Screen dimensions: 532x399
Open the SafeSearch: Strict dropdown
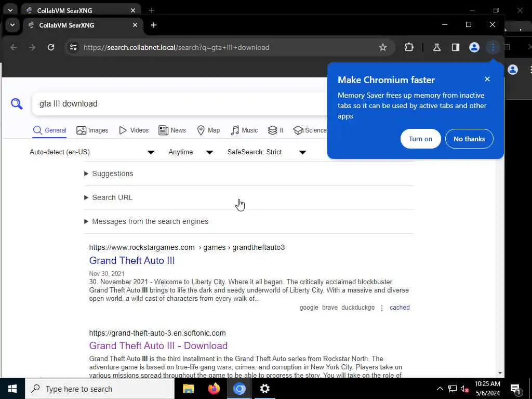(267, 152)
